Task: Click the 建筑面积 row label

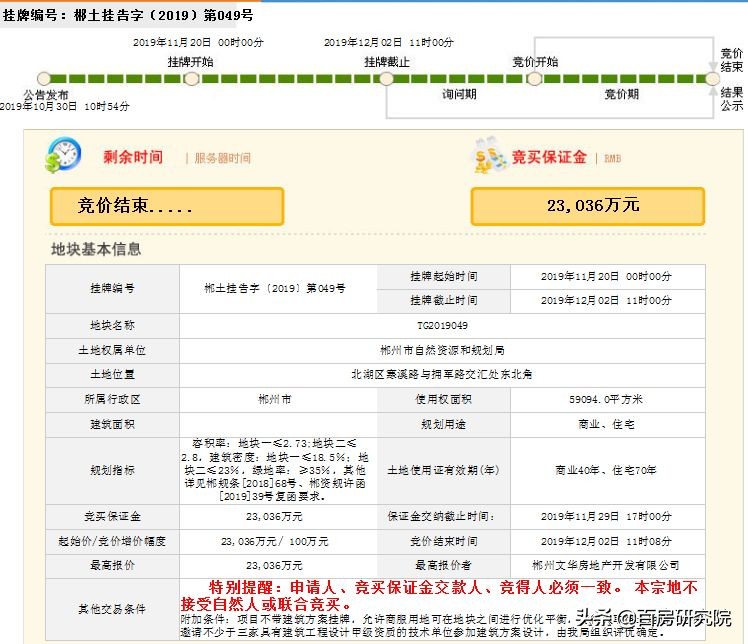Action: 113,424
